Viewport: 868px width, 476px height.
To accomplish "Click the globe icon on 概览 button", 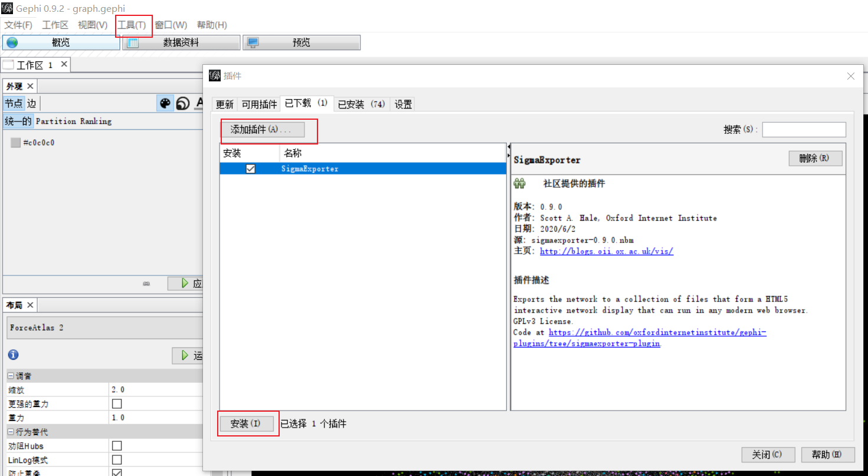I will 12,42.
